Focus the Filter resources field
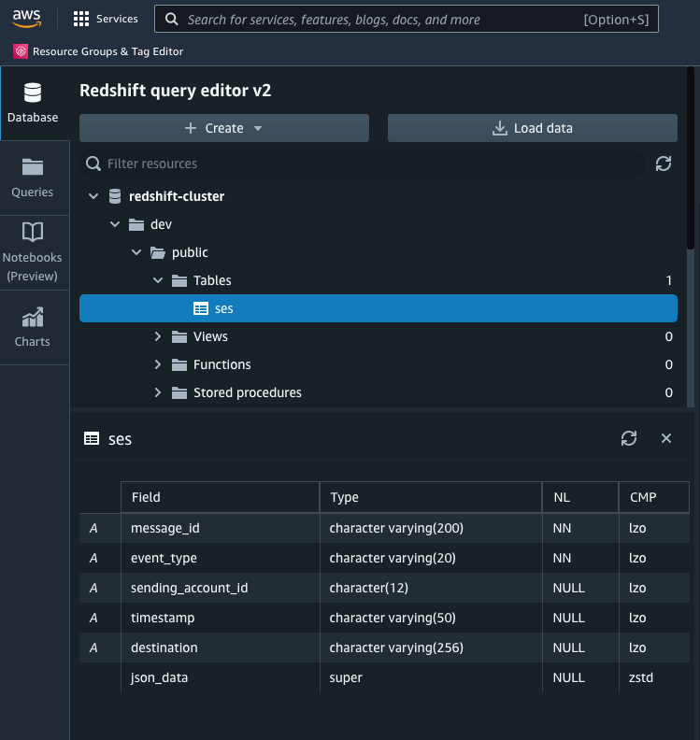 tap(362, 164)
